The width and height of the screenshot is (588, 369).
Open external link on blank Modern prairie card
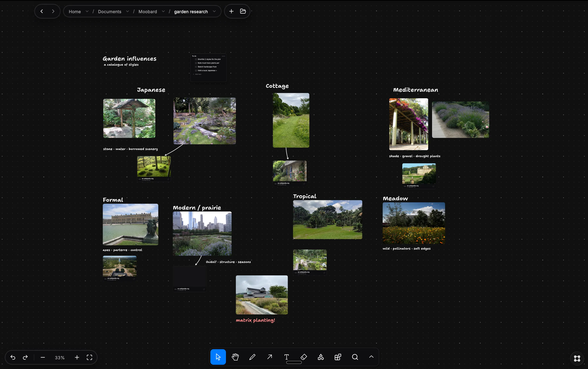204,289
